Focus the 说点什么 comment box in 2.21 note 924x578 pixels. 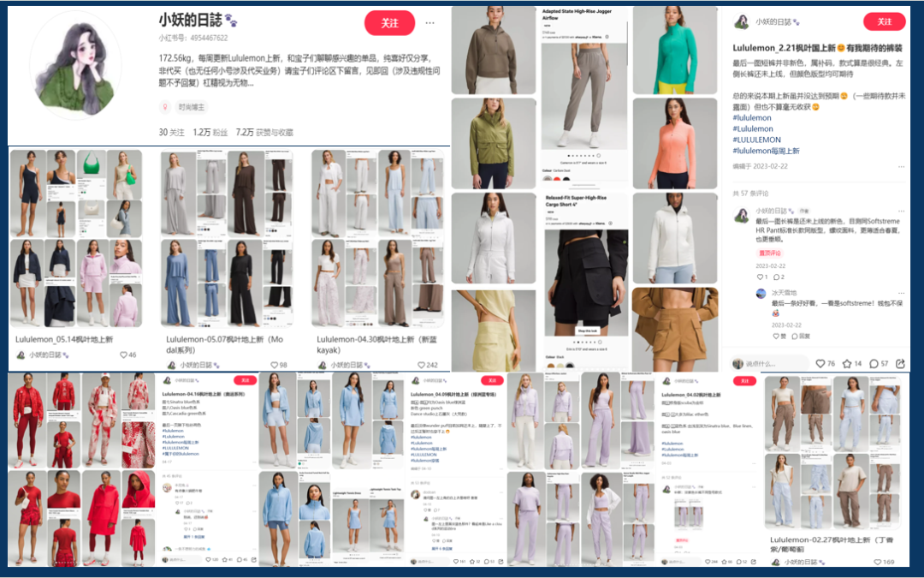point(770,363)
